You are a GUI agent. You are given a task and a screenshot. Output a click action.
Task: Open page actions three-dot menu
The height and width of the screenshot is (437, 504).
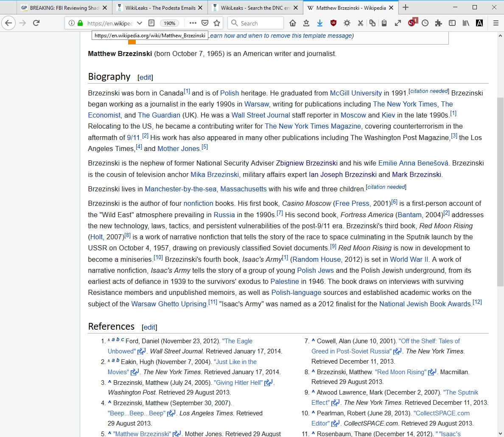(x=193, y=23)
